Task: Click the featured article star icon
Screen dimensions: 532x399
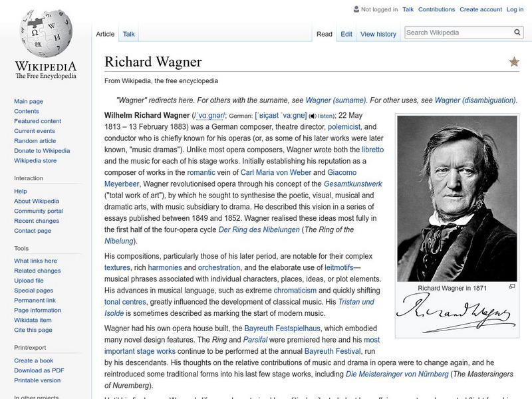Action: [514, 62]
